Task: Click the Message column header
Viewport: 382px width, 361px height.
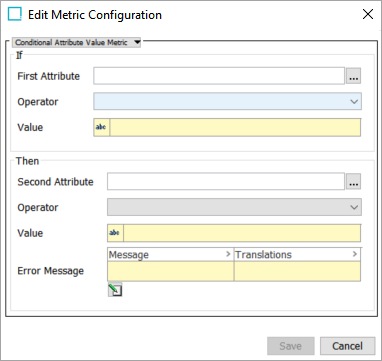Action: [x=170, y=255]
